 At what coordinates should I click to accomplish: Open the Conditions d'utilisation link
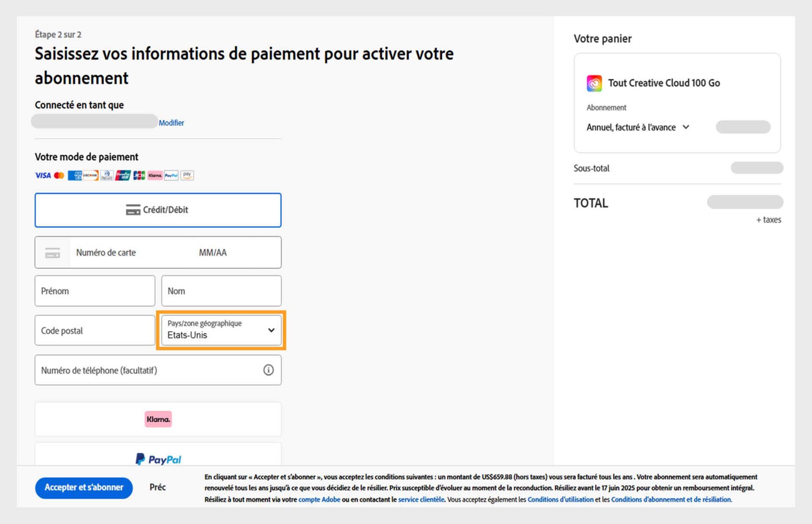tap(560, 499)
